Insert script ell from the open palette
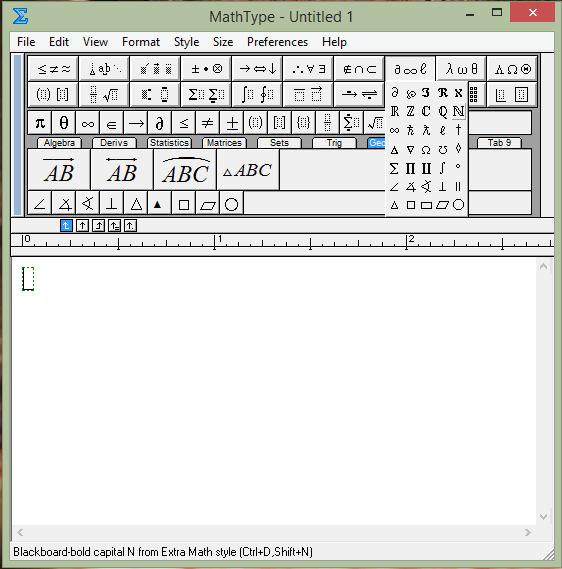This screenshot has height=569, width=562. click(442, 130)
